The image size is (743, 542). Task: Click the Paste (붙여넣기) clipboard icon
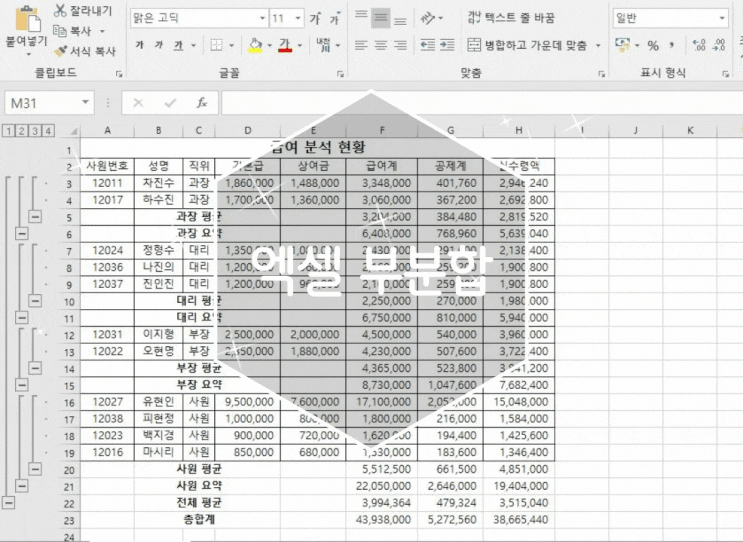(x=27, y=19)
